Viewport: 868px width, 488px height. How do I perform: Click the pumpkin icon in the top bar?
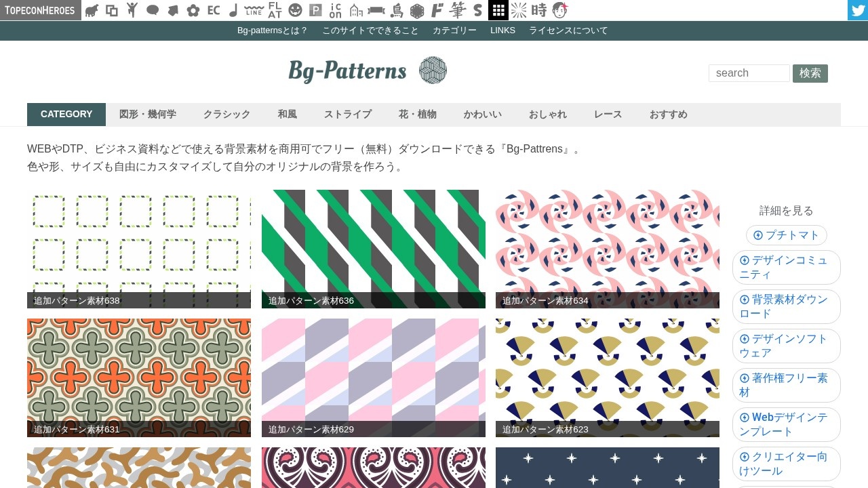tap(294, 10)
